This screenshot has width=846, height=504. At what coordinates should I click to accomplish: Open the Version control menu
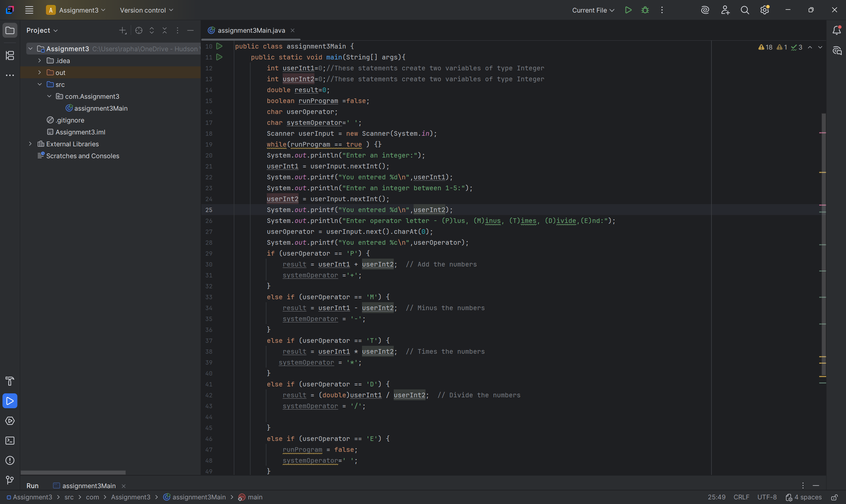click(x=146, y=10)
